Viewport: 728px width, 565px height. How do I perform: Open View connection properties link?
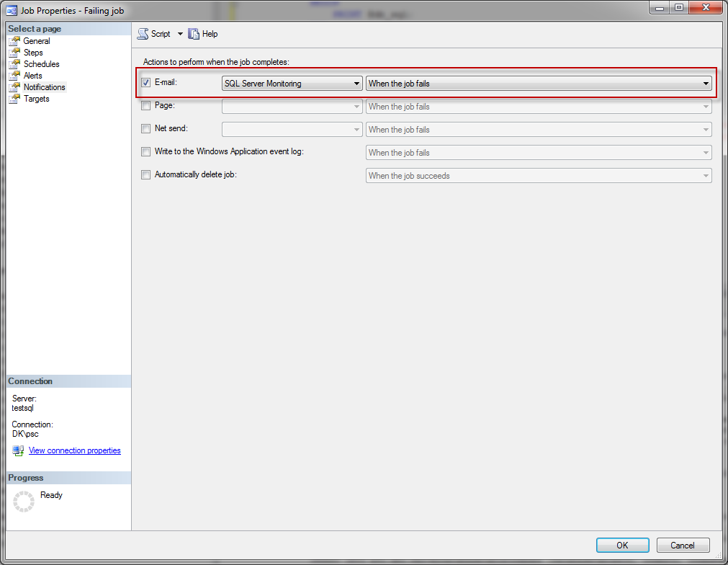point(75,450)
